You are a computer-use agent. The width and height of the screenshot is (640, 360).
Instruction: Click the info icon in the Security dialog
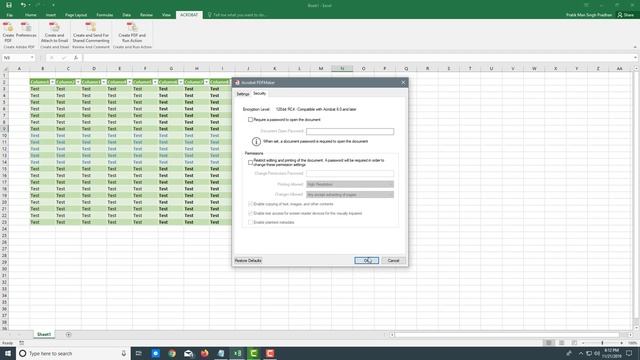pos(256,142)
